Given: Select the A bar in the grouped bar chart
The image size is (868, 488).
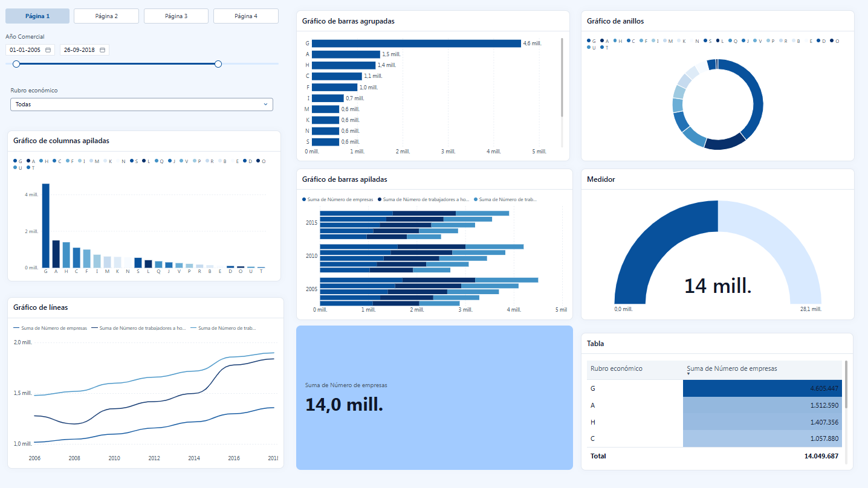Looking at the screenshot, I should click(x=346, y=54).
